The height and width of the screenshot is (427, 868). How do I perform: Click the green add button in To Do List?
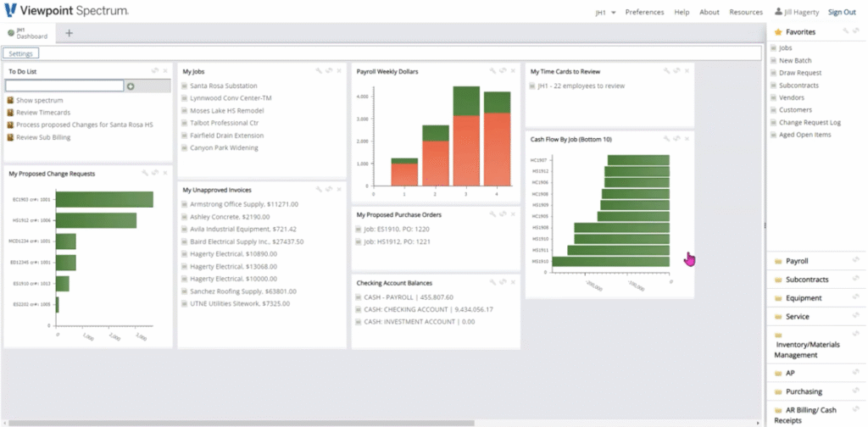pos(131,86)
